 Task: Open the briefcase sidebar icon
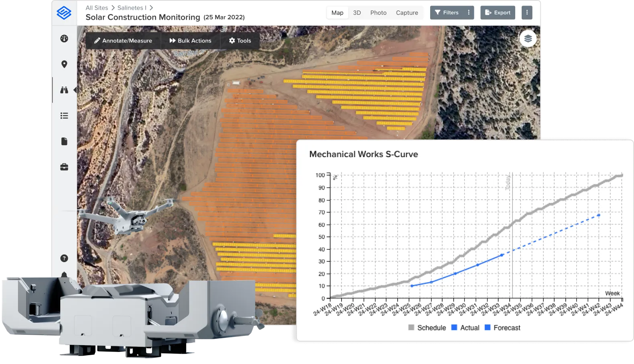(x=64, y=167)
